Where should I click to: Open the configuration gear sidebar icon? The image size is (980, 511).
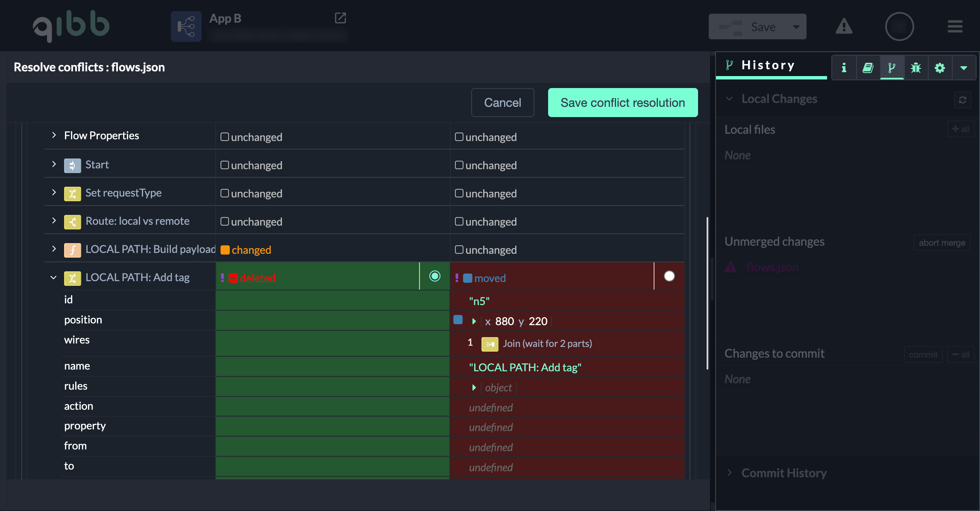coord(939,68)
